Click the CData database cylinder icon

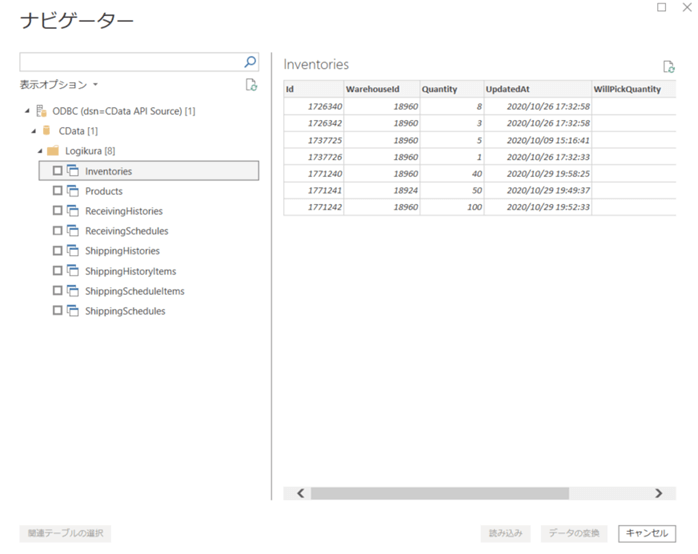pyautogui.click(x=46, y=130)
